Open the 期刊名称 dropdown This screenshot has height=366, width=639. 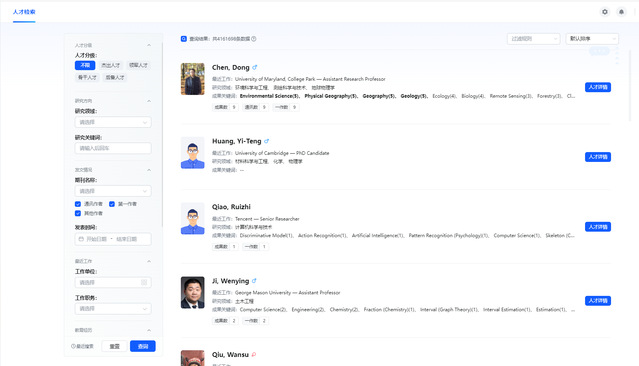113,191
